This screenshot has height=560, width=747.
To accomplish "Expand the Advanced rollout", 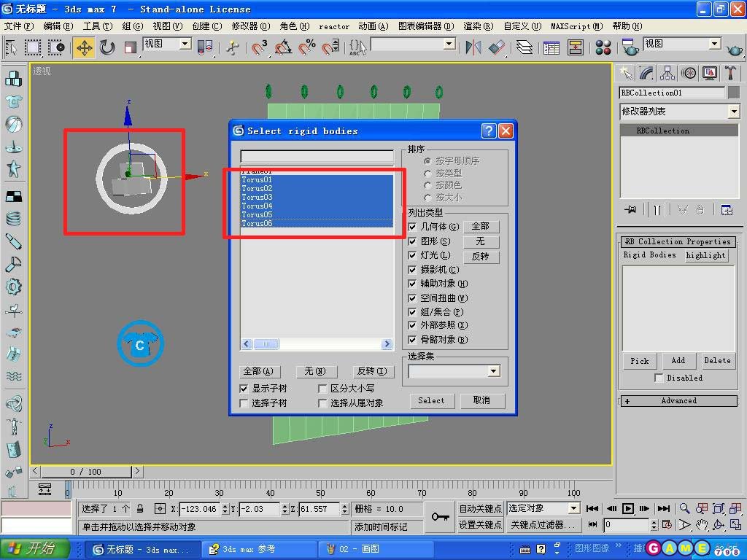I will 678,401.
